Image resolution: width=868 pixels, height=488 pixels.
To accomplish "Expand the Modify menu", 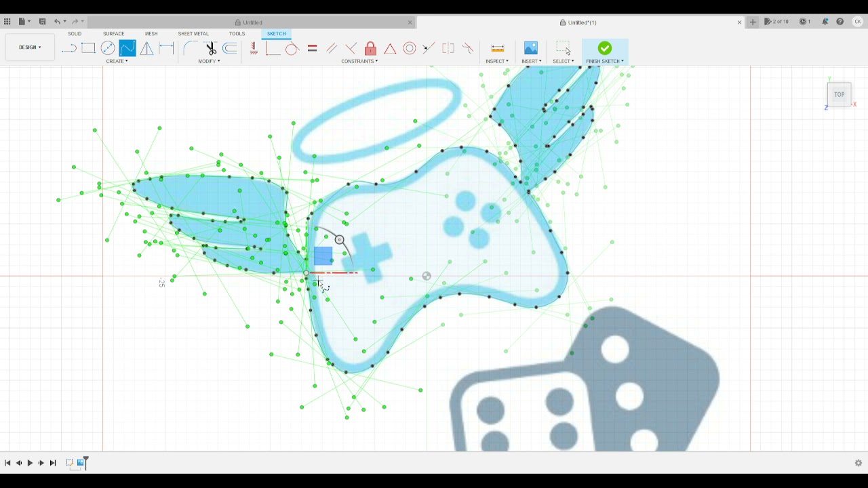I will pos(209,61).
